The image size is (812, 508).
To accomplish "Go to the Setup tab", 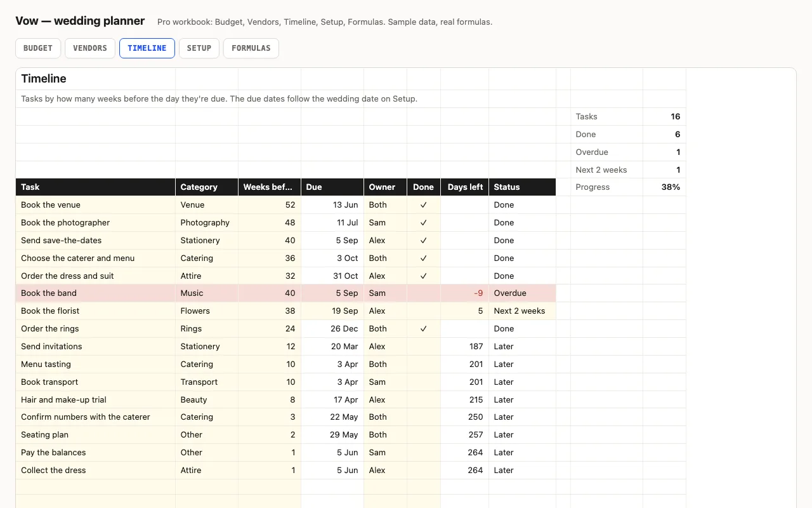I will point(199,48).
